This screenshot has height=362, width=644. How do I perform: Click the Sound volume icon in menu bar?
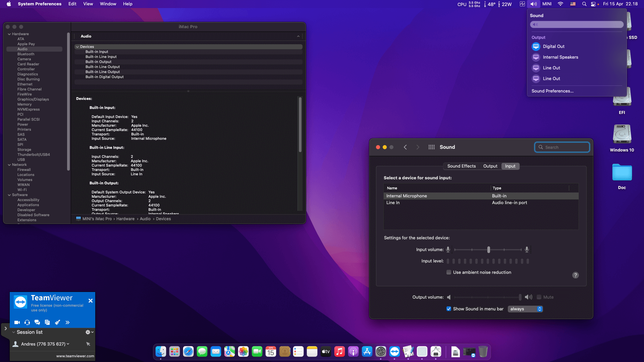(x=533, y=4)
